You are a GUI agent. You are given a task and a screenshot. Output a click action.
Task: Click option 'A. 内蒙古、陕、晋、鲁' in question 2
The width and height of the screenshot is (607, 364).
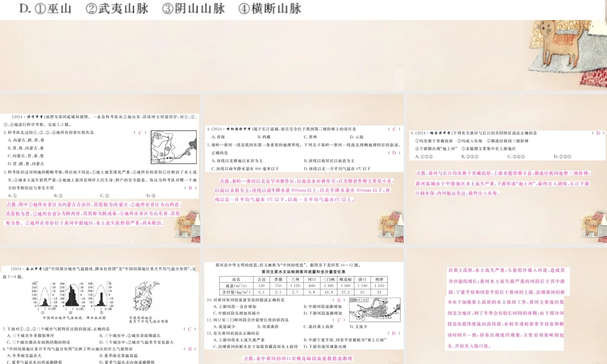pyautogui.click(x=26, y=140)
